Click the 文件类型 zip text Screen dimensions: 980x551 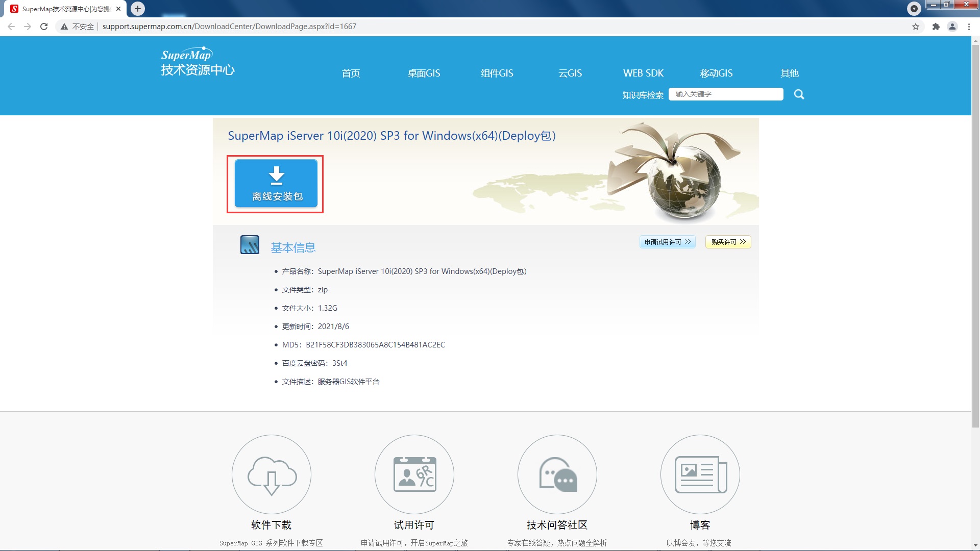click(305, 290)
